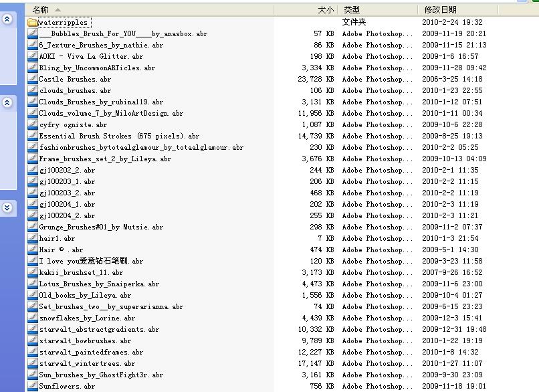This screenshot has height=392, width=539.
Task: Expand the bottom task pane section chevron
Action: [7, 207]
